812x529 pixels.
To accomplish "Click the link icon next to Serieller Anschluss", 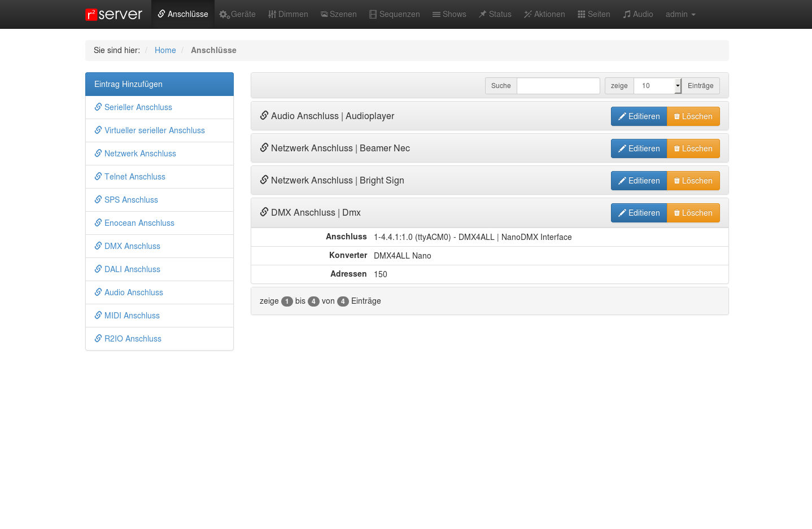I will (x=98, y=107).
